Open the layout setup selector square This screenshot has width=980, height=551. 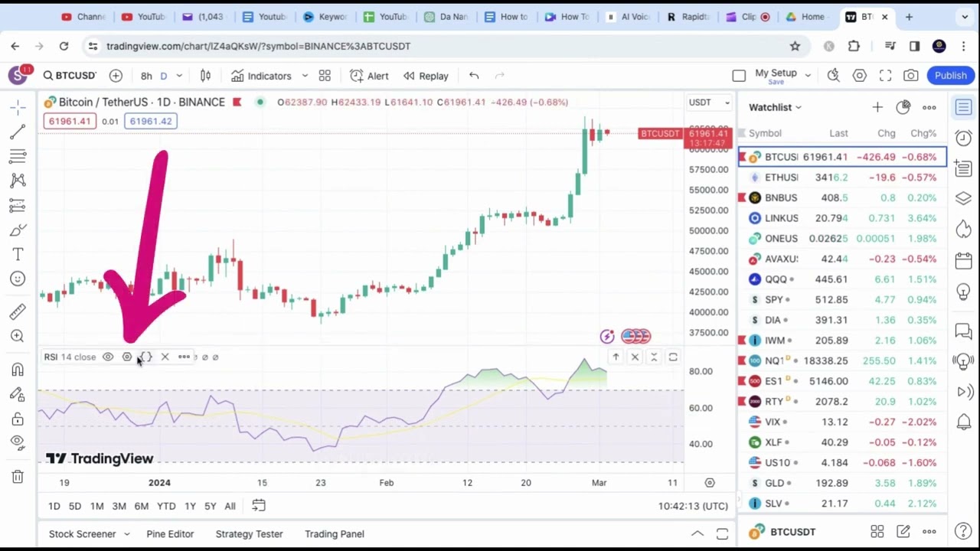(x=739, y=76)
